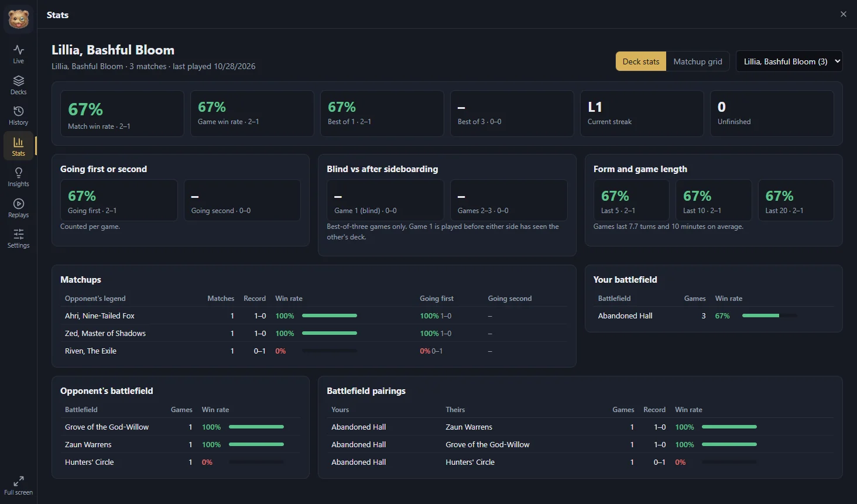
Task: Close the Stats panel with X
Action: [x=844, y=14]
